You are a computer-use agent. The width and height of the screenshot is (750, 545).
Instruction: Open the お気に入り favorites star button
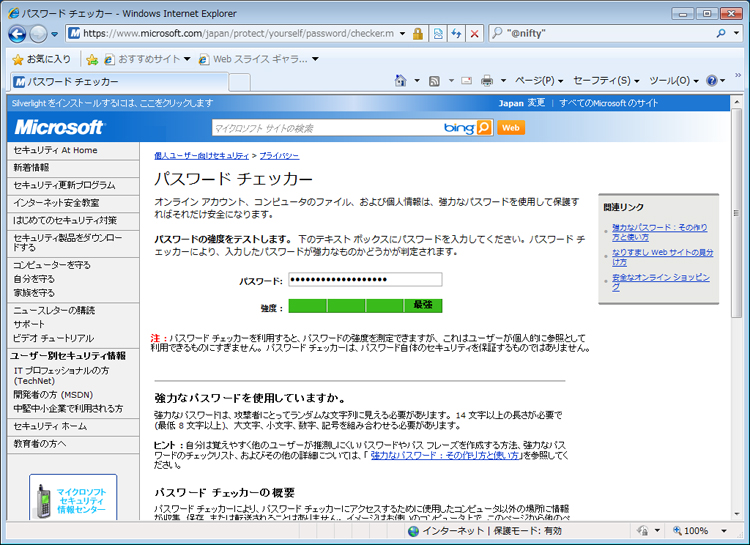[x=41, y=59]
